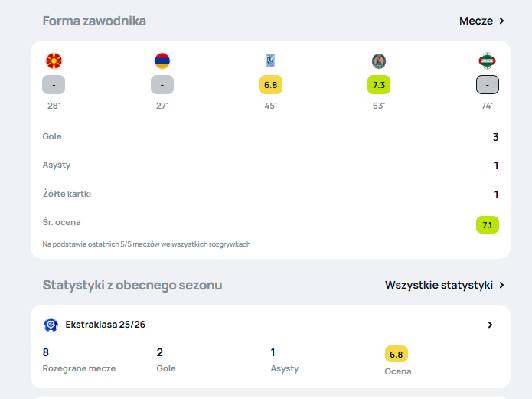Click the 7.3 green rating badge

pyautogui.click(x=379, y=84)
